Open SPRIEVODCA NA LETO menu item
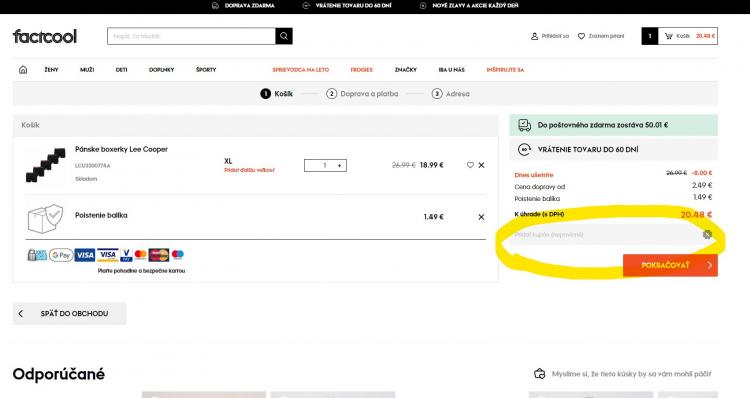The width and height of the screenshot is (750, 398). 300,70
